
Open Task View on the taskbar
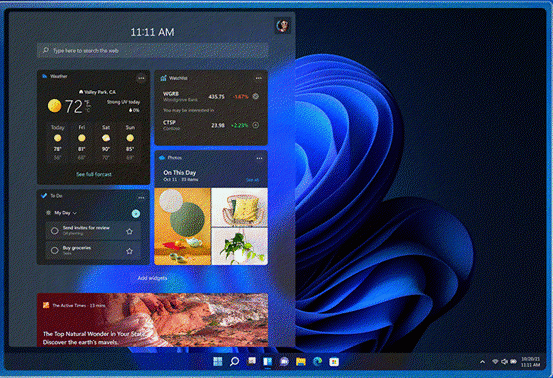(251, 361)
